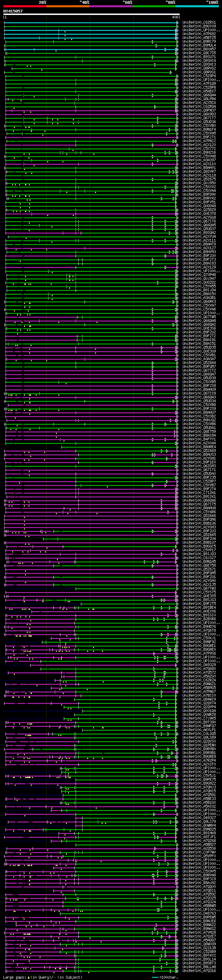Click hit UniRef100_C7IZA1
Viewport: 222px width, 980px height.
(x=199, y=493)
